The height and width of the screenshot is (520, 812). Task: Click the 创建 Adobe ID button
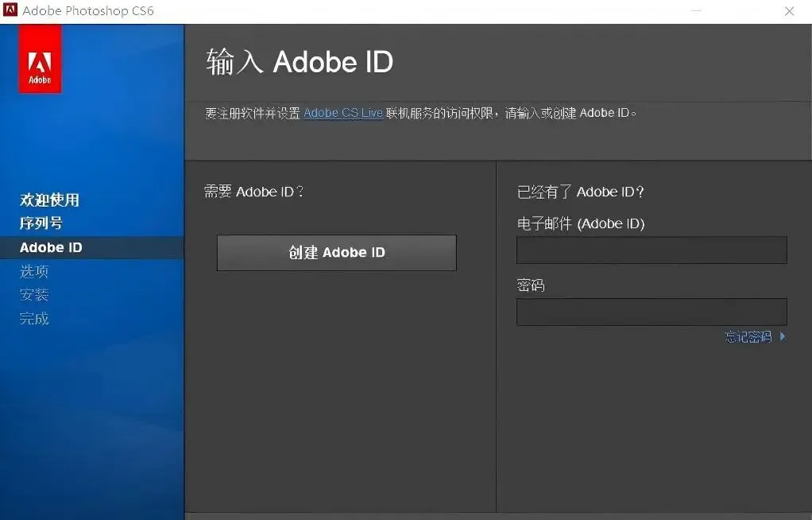(337, 253)
